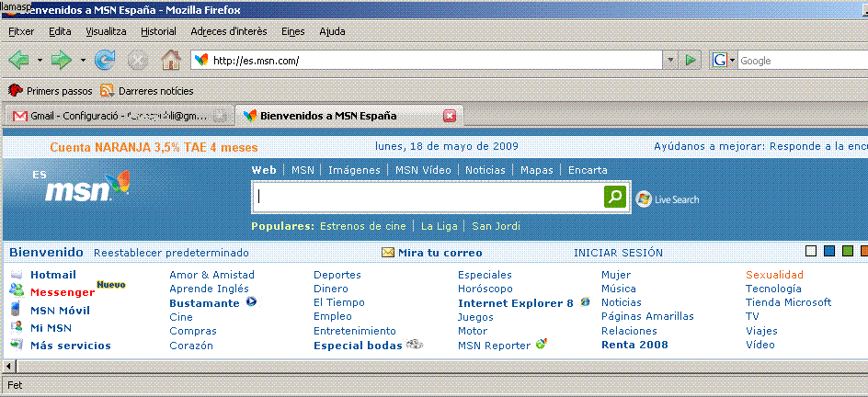Click the Hotmail envelope icon
Viewport: 868px width, 397px height.
(17, 274)
